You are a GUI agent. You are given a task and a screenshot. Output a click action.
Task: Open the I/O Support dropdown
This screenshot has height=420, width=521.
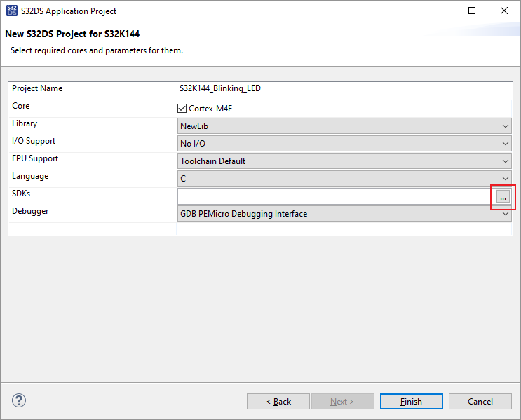click(344, 144)
